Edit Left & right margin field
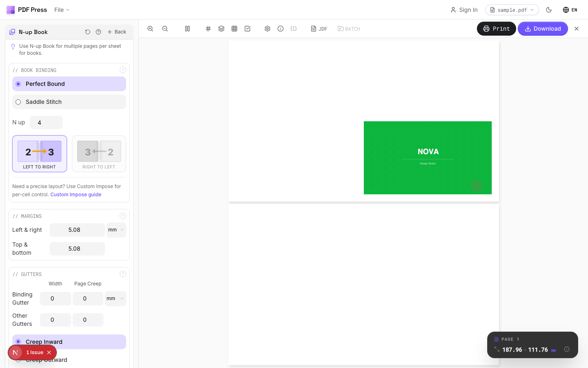588x368 pixels. tap(77, 230)
